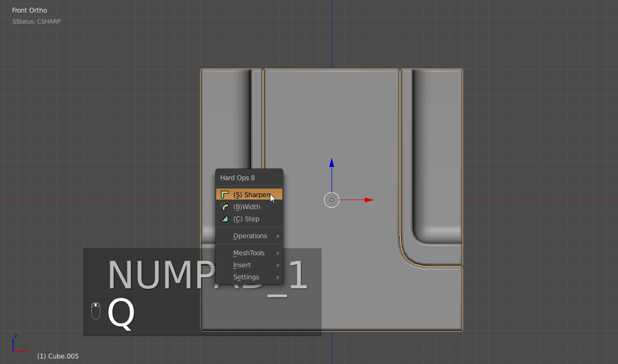The image size is (618, 364).
Task: Click the Front Ortho view label
Action: [30, 10]
